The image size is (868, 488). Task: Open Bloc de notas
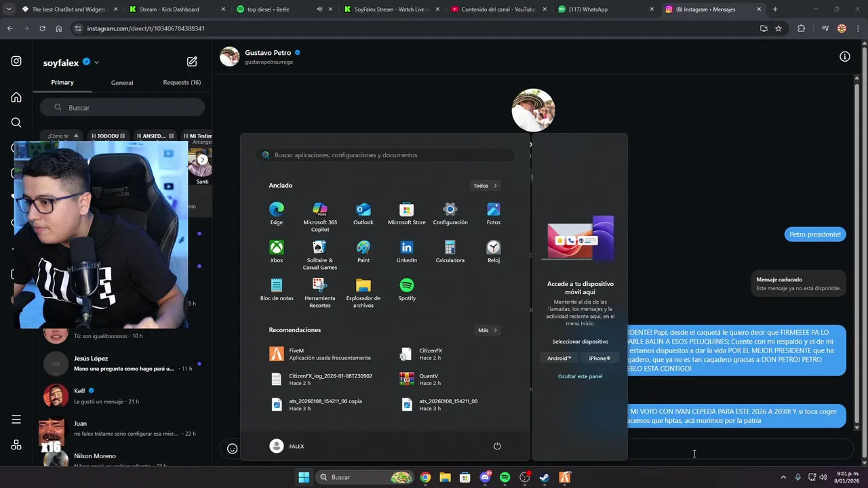click(x=277, y=289)
